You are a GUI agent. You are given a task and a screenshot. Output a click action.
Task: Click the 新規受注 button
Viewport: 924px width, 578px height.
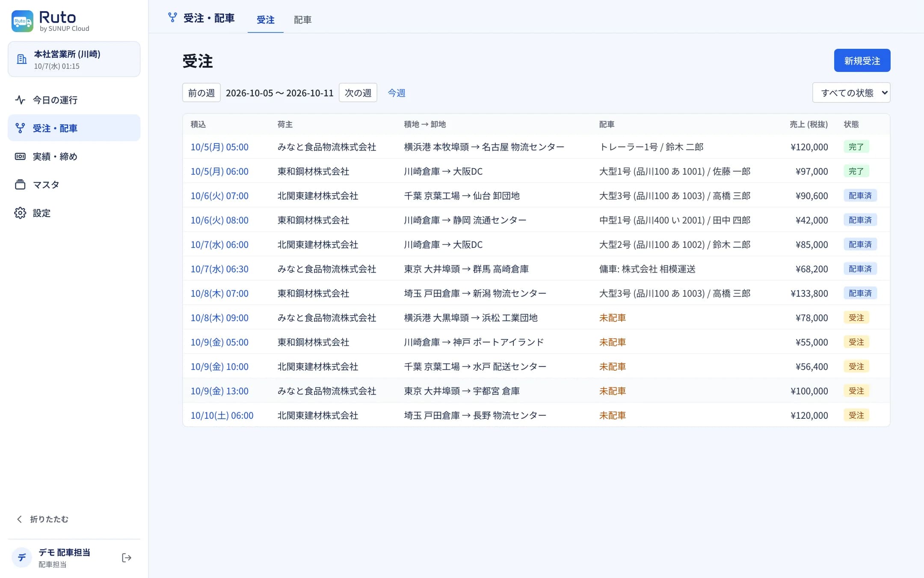[x=862, y=60]
